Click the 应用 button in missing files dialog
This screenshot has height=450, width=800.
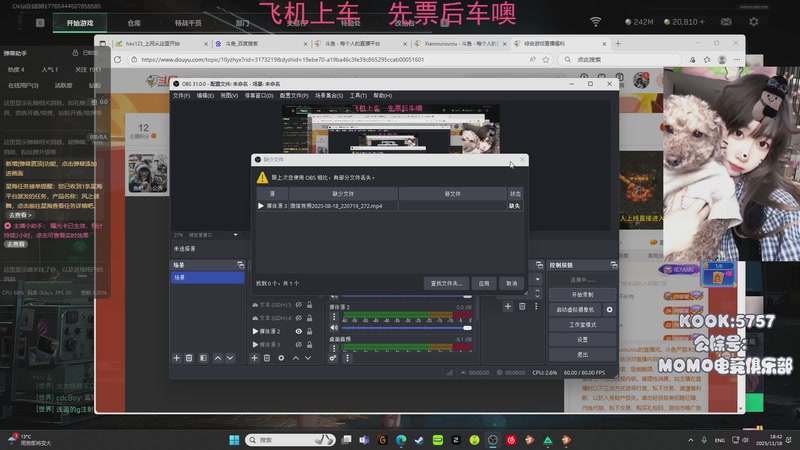(x=484, y=284)
